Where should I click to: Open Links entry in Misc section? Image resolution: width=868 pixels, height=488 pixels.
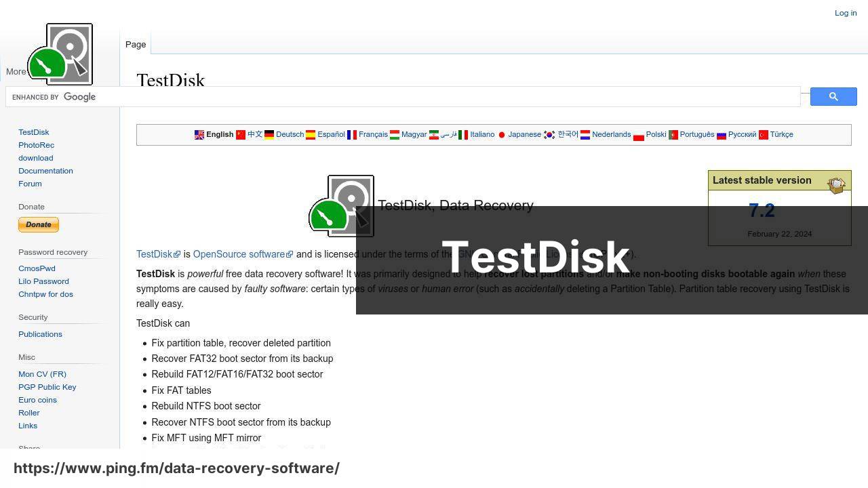pyautogui.click(x=28, y=426)
